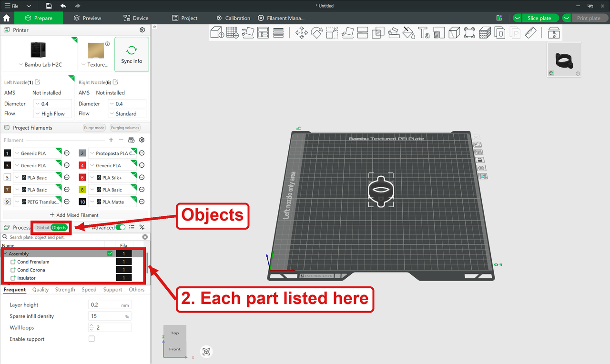This screenshot has width=610, height=364.
Task: Select the Measure ruler tool
Action: click(530, 32)
